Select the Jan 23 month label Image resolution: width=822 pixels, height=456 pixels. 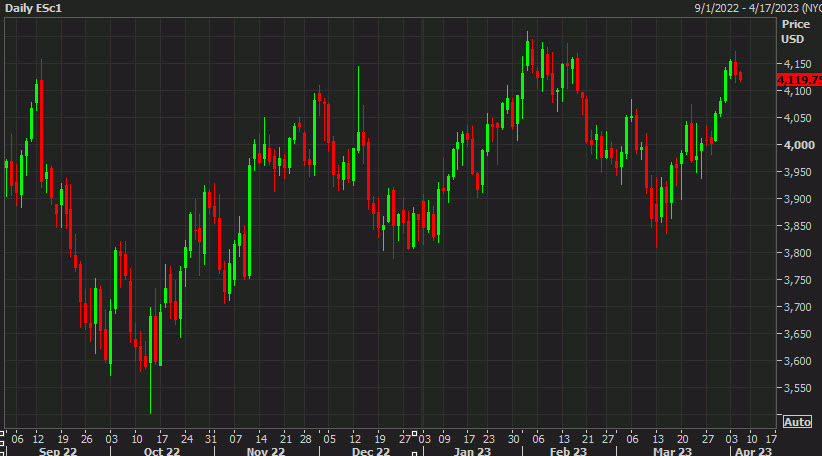(472, 451)
